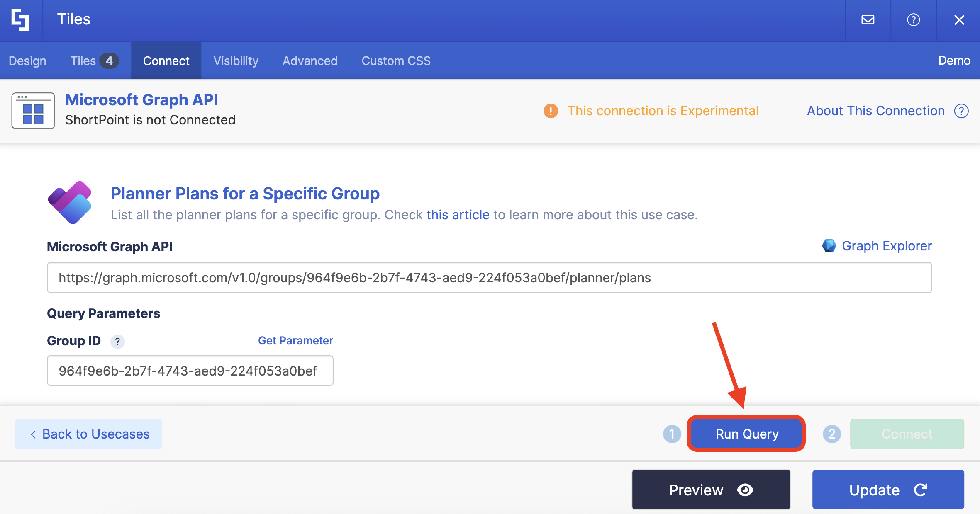The width and height of the screenshot is (980, 514).
Task: Go to the Visibility tab
Action: point(236,61)
